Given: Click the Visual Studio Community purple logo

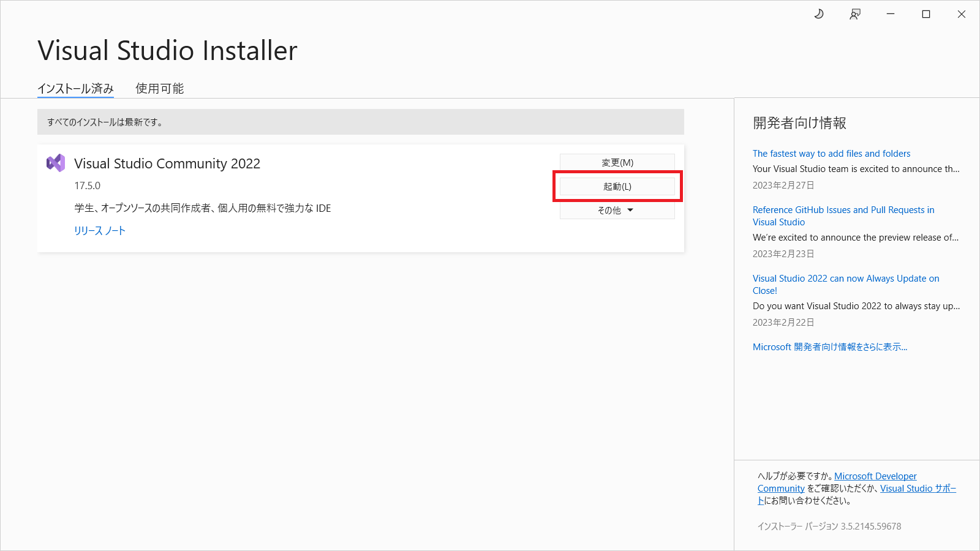Looking at the screenshot, I should click(x=56, y=163).
